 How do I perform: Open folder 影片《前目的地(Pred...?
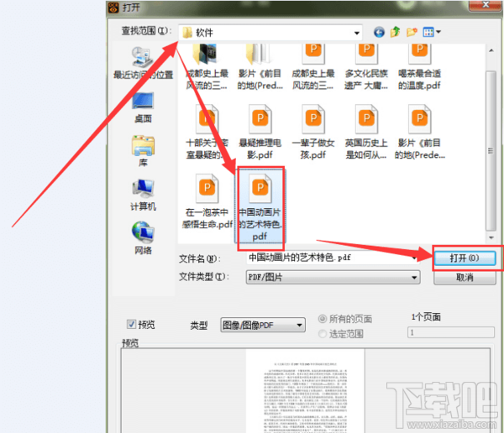tap(260, 67)
